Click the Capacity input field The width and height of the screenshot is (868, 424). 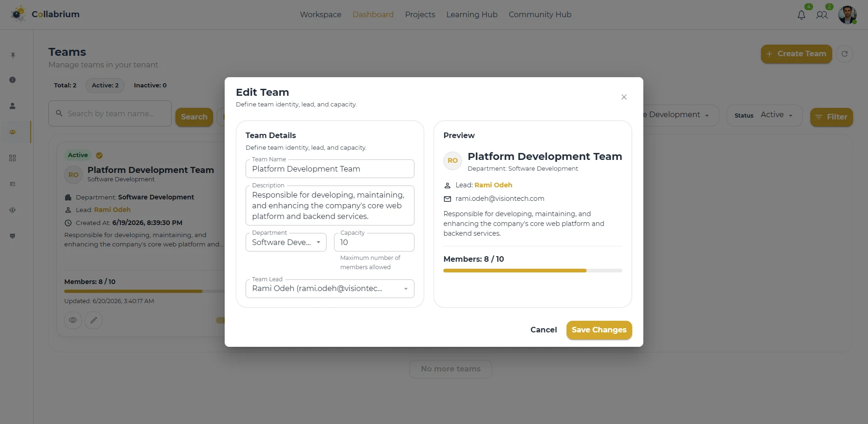(x=374, y=242)
